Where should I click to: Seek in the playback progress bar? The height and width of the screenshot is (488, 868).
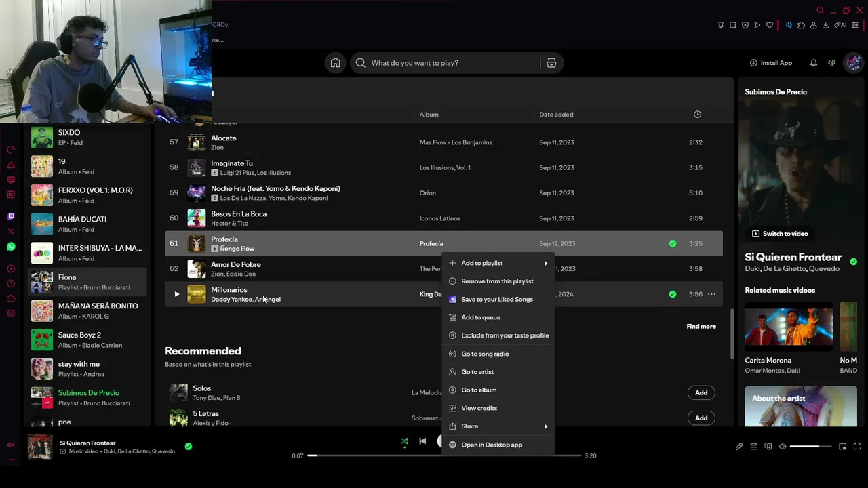coord(444,455)
